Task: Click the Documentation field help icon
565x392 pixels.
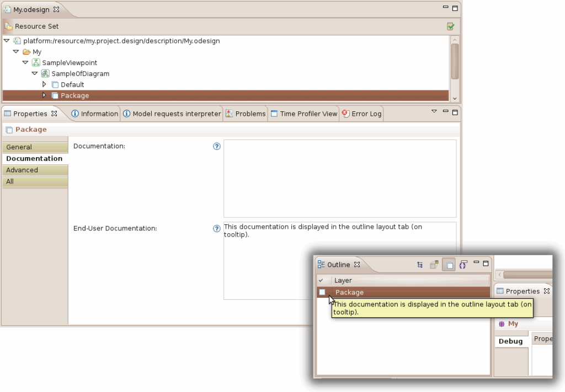Action: click(x=217, y=147)
